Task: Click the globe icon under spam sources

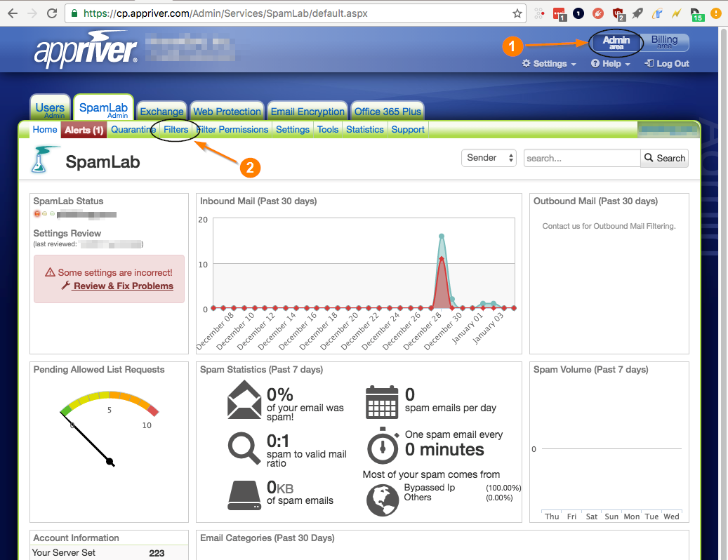Action: pyautogui.click(x=383, y=500)
